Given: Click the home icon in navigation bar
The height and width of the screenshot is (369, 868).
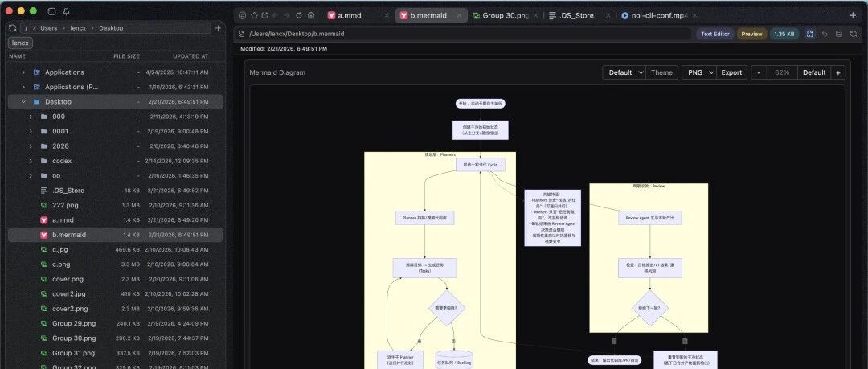Looking at the screenshot, I should tap(311, 15).
